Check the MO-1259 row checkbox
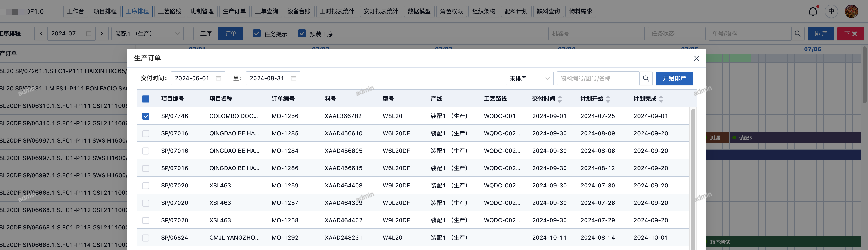 coord(145,186)
